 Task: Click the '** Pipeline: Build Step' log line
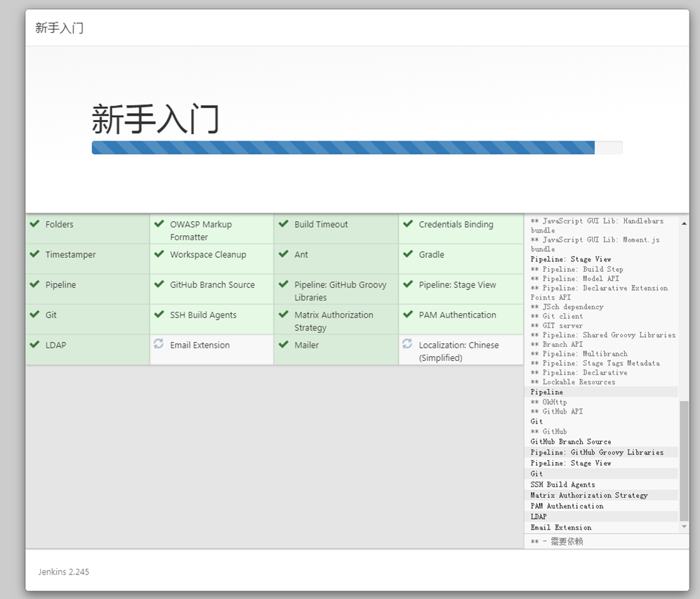pyautogui.click(x=577, y=269)
